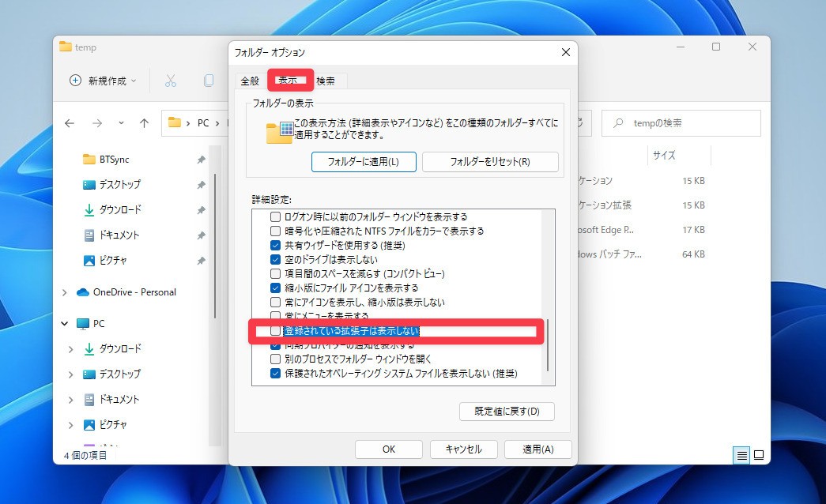826x504 pixels.
Task: Click フォルダーをリセット(R) button
Action: [490, 162]
